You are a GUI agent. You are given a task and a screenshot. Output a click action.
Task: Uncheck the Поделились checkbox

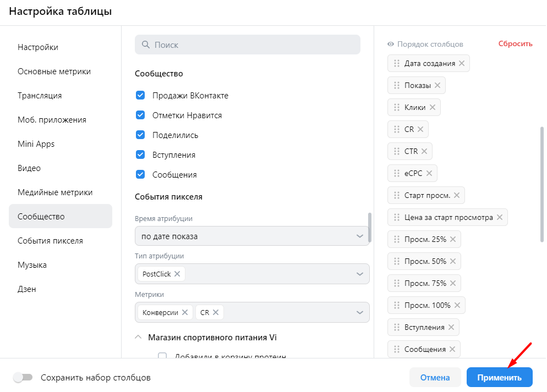pos(140,135)
